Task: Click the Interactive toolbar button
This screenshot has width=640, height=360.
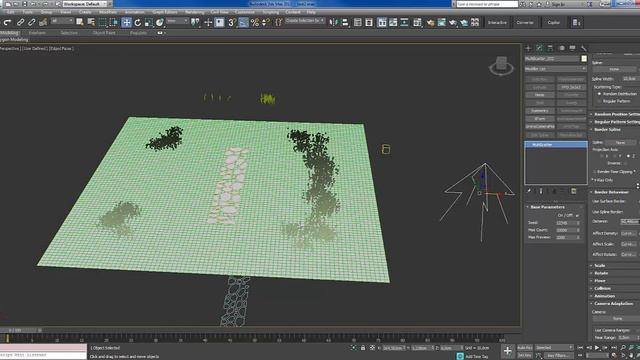Action: point(497,22)
